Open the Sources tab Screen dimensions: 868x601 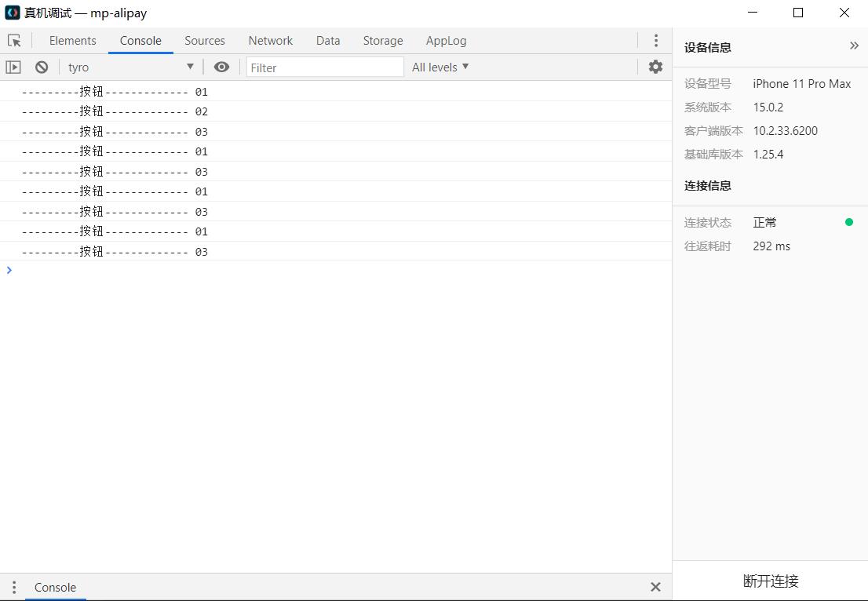(204, 41)
